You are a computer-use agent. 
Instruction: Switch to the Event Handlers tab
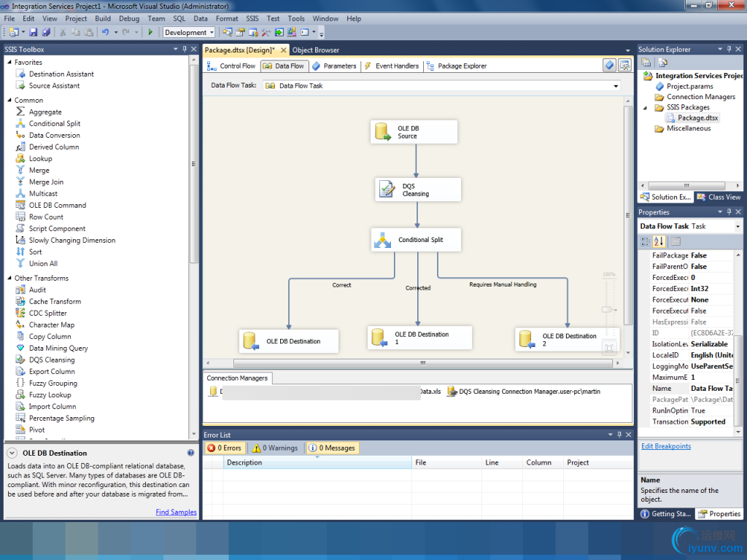point(392,66)
